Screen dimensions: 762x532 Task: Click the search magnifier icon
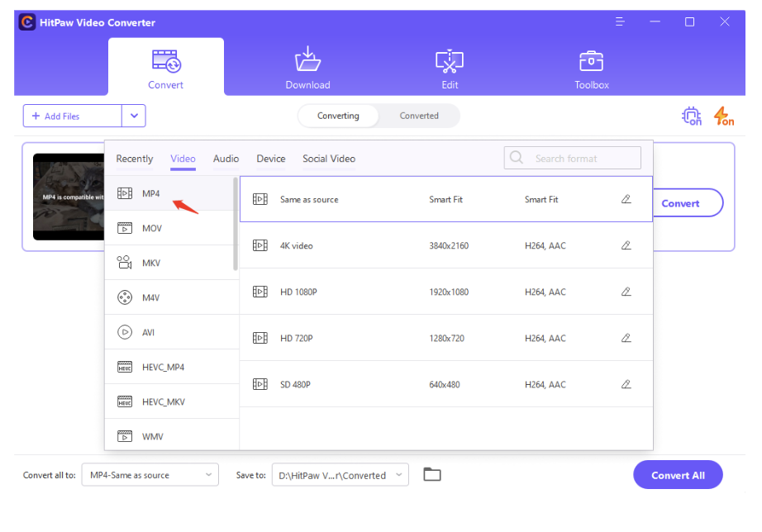pos(517,158)
